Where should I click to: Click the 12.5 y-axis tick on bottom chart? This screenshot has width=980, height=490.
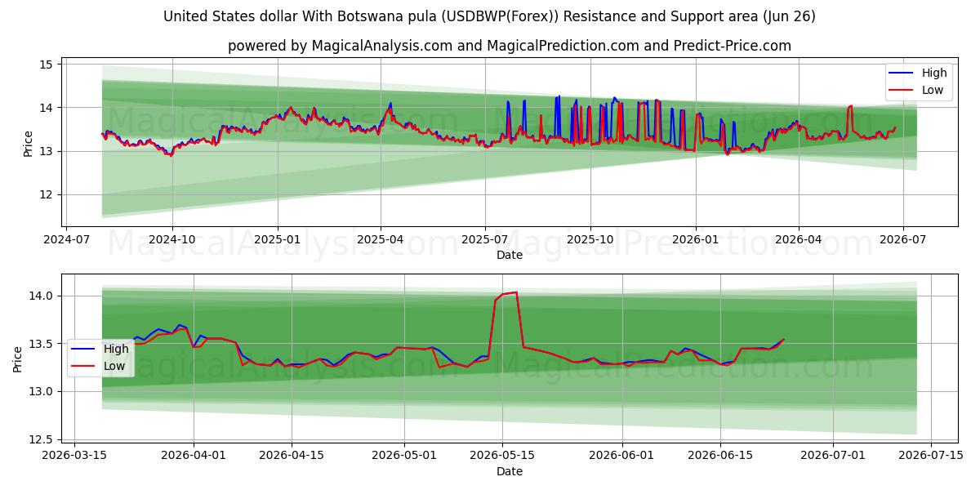[x=41, y=439]
